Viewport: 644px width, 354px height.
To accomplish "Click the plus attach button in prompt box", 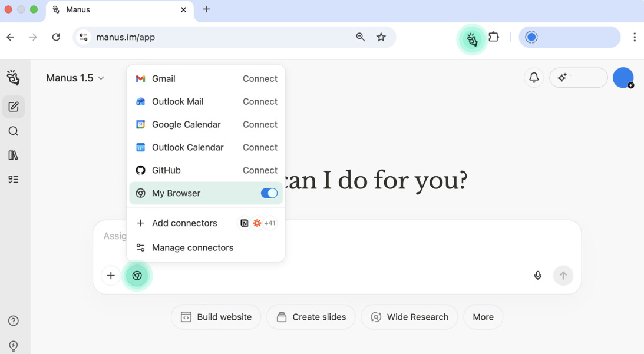I will pos(111,276).
